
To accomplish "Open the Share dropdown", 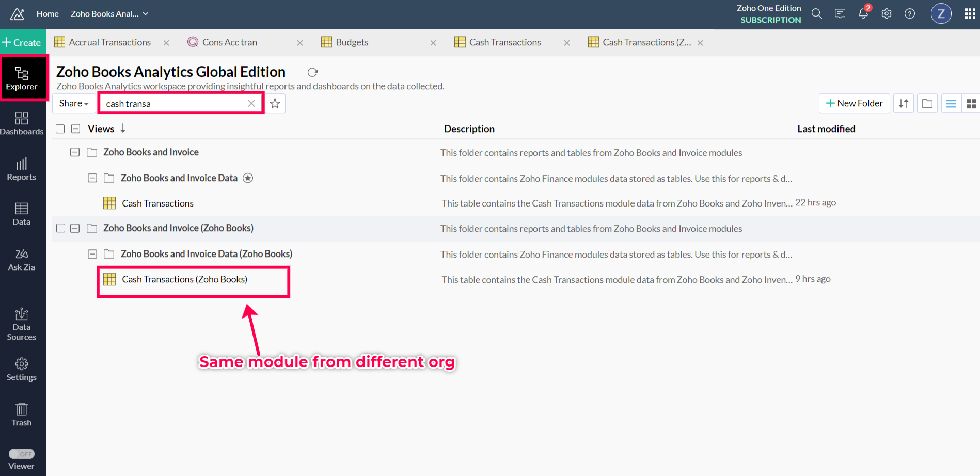I will click(74, 103).
